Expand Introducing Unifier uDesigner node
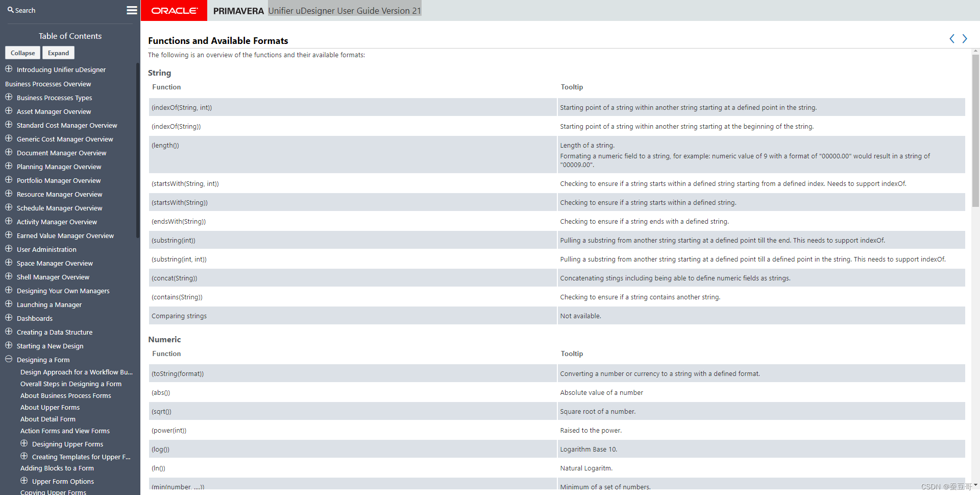 9,69
